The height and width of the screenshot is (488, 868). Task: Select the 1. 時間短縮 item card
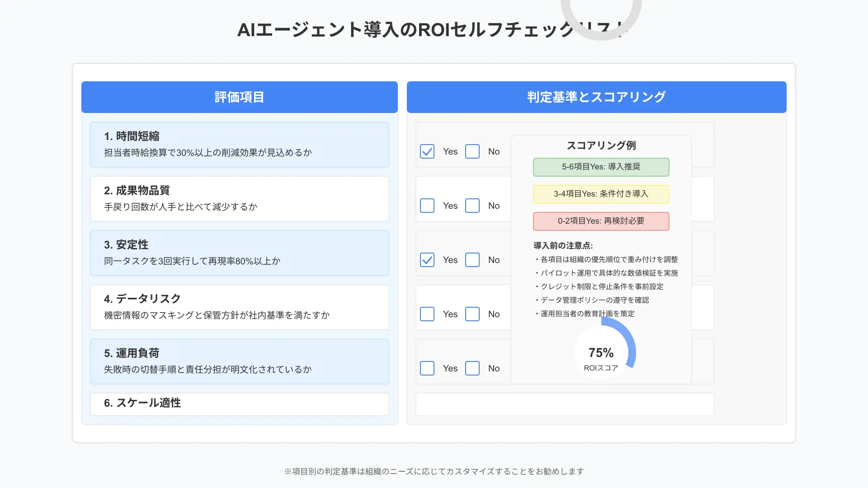point(240,145)
